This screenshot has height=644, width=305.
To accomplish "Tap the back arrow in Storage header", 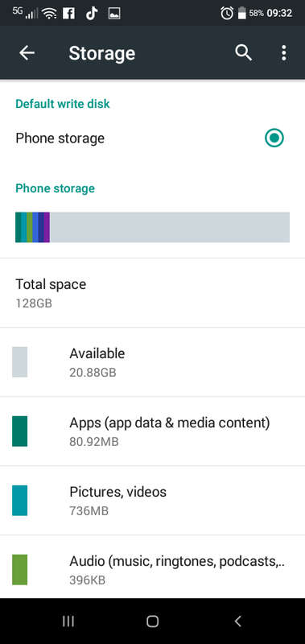I will (x=27, y=53).
